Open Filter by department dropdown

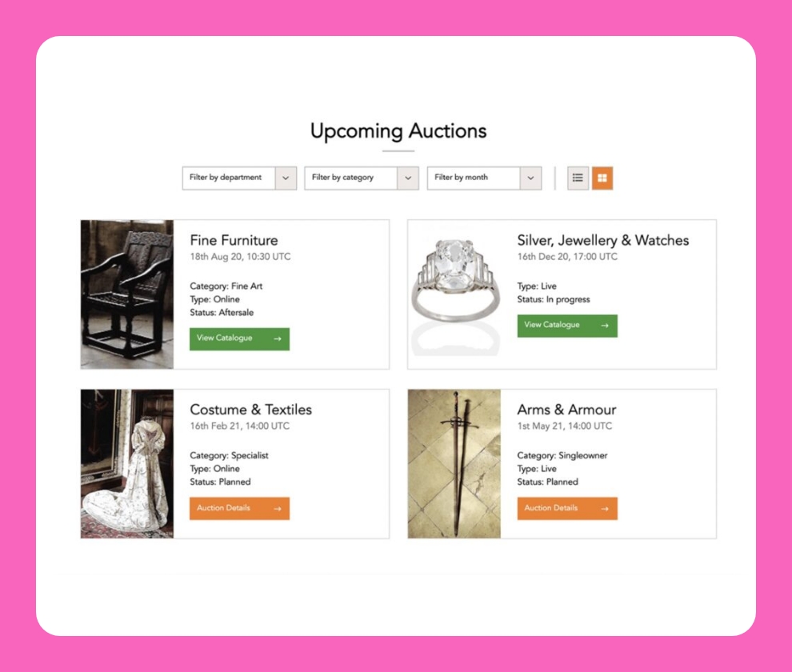pos(239,178)
